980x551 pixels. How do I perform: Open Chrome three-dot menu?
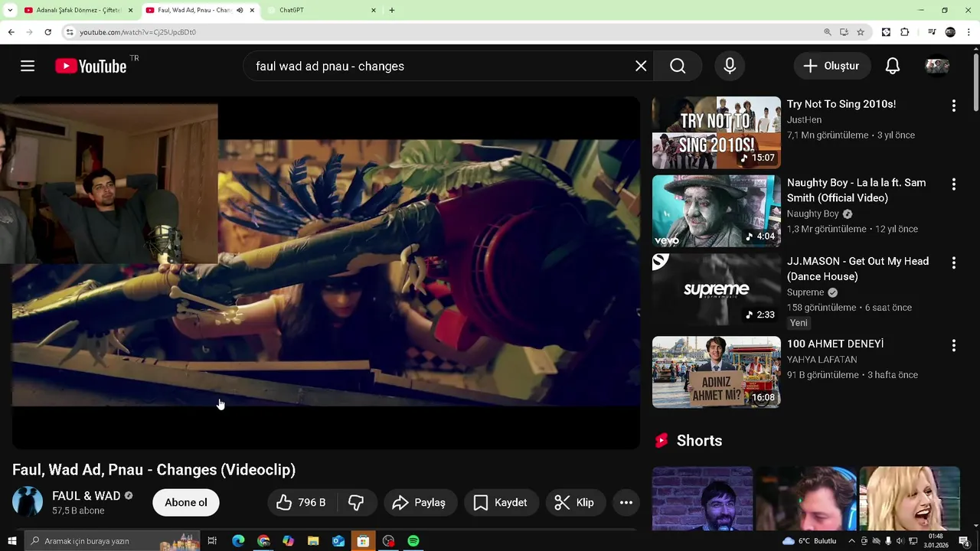coord(969,32)
